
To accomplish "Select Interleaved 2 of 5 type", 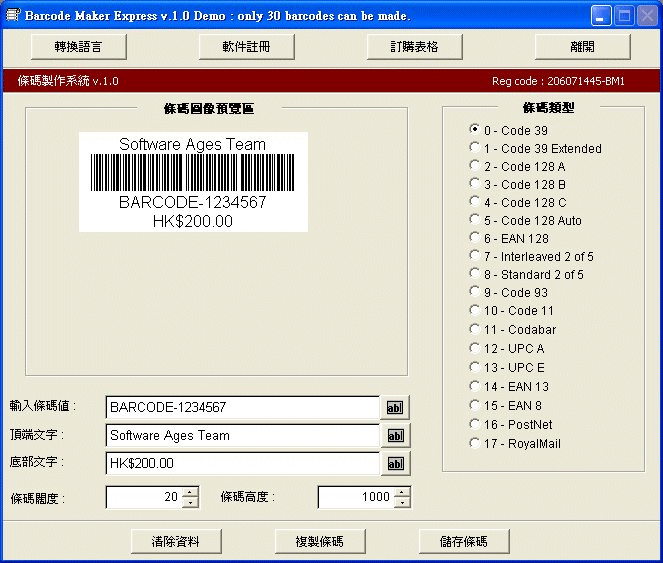I will (x=475, y=256).
